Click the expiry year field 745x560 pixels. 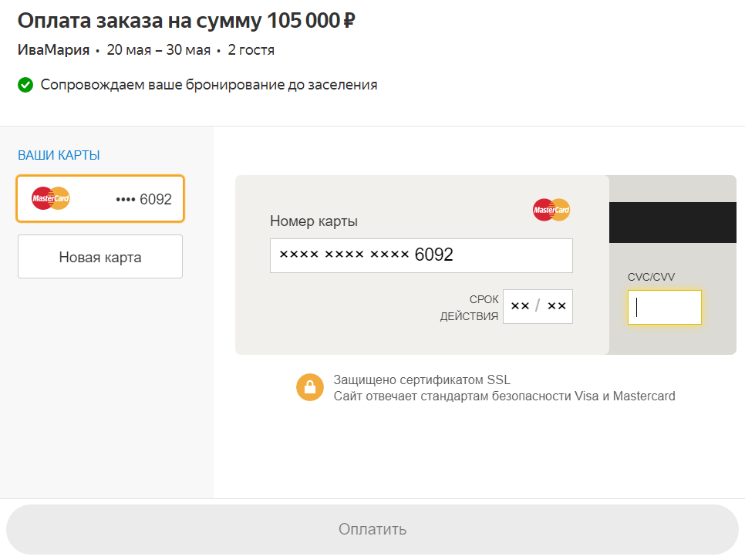(556, 306)
